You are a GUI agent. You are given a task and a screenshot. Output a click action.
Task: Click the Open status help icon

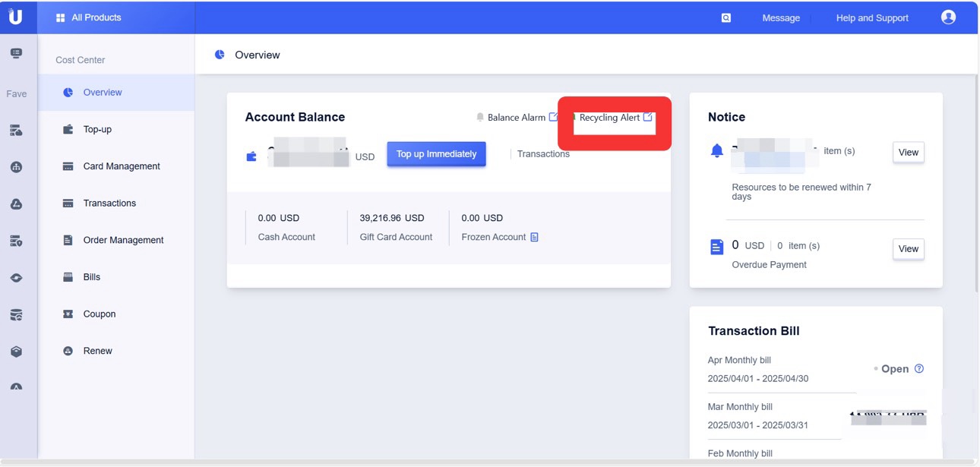[x=919, y=368]
